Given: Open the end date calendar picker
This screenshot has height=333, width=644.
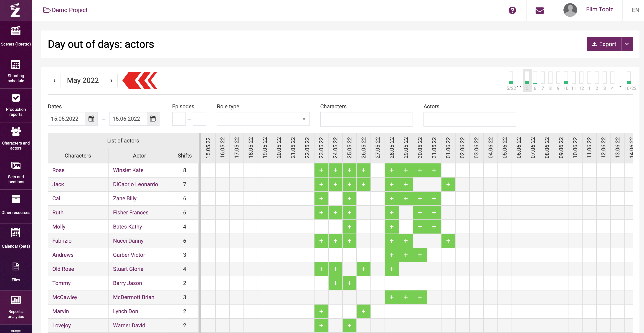Looking at the screenshot, I should (x=153, y=119).
